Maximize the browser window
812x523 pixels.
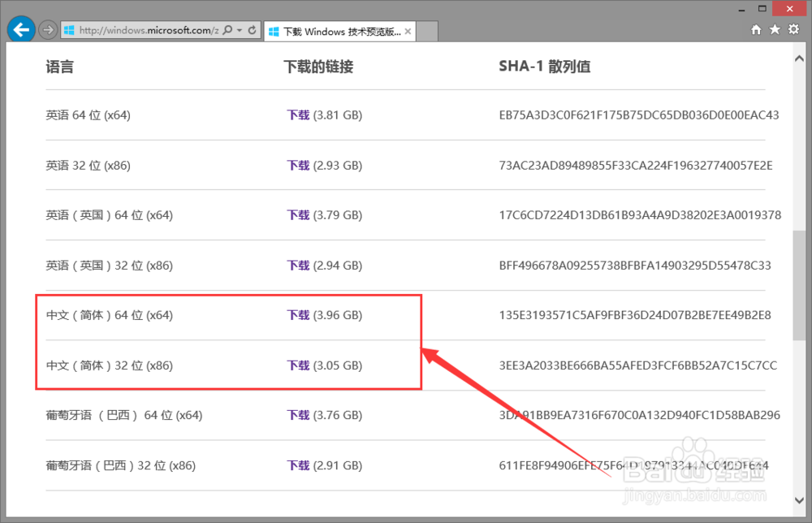point(762,9)
